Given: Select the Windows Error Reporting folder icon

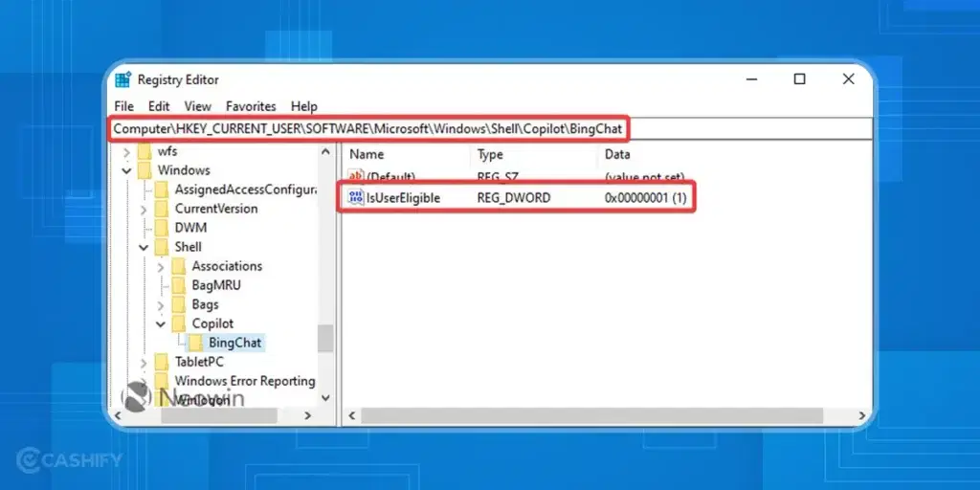Looking at the screenshot, I should (x=161, y=381).
